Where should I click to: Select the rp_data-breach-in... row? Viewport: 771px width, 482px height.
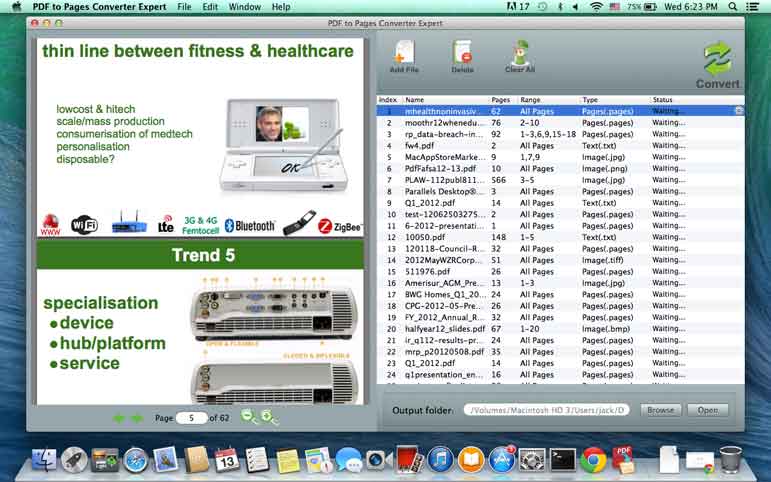click(x=561, y=134)
